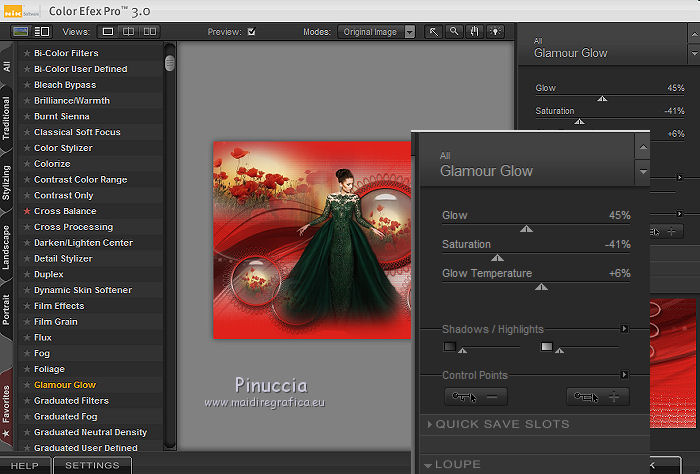Click the Settings button

point(91,465)
